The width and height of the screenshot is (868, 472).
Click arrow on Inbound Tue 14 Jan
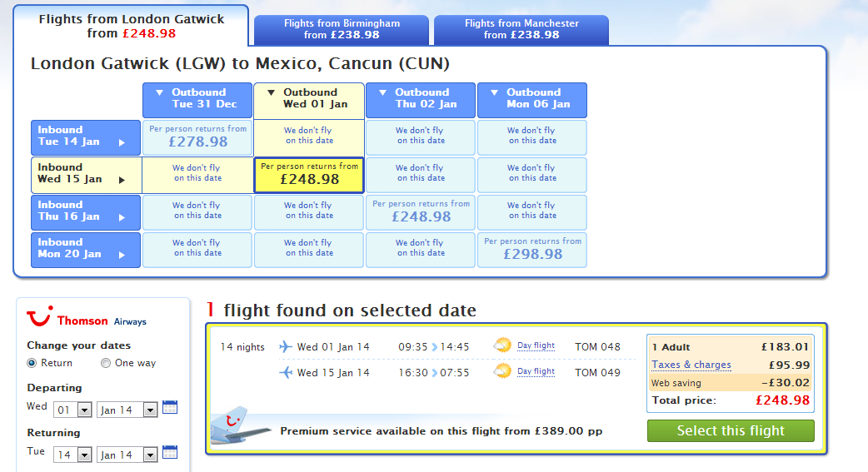click(122, 142)
